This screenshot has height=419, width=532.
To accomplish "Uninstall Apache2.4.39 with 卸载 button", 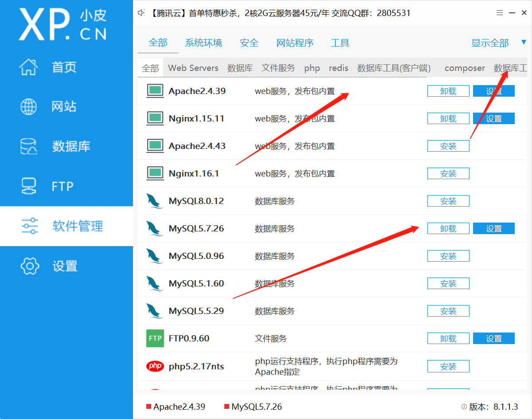I will 448,91.
